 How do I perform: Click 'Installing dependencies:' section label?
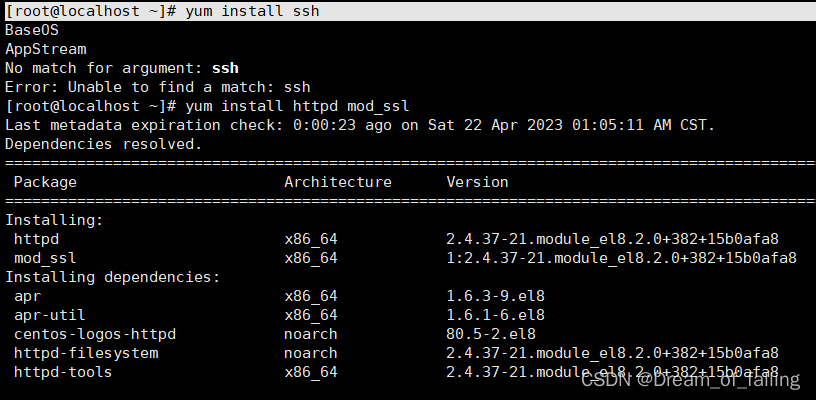[x=113, y=277]
